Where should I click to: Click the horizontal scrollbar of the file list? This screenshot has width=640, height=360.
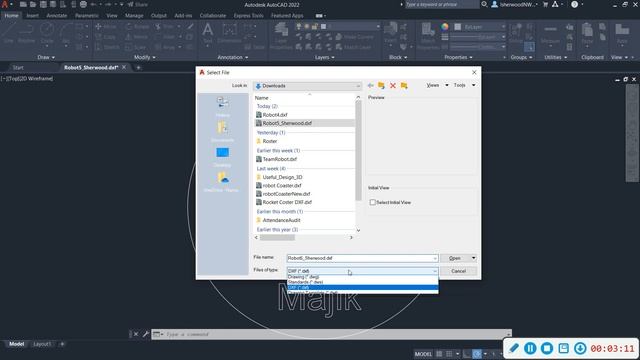point(277,238)
